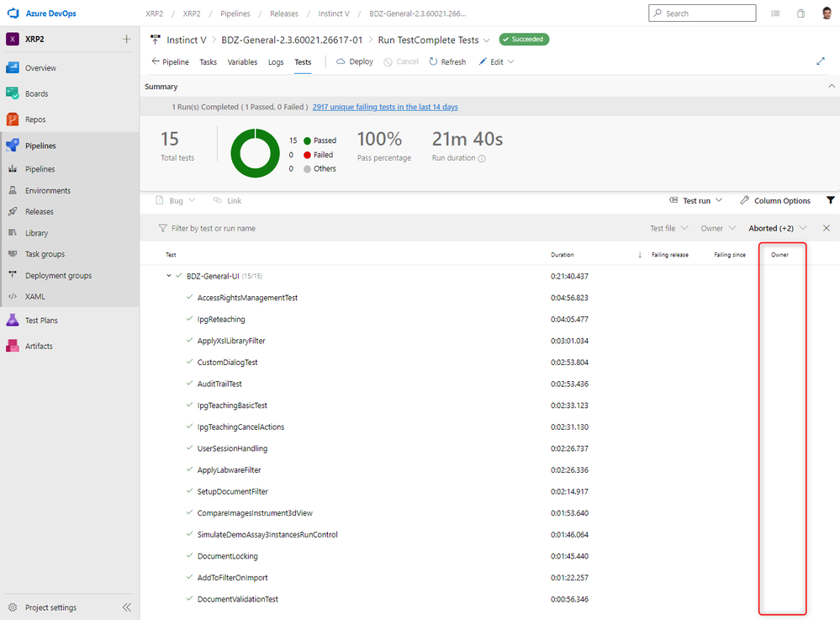840x620 pixels.
Task: Click the Refresh button
Action: (447, 62)
